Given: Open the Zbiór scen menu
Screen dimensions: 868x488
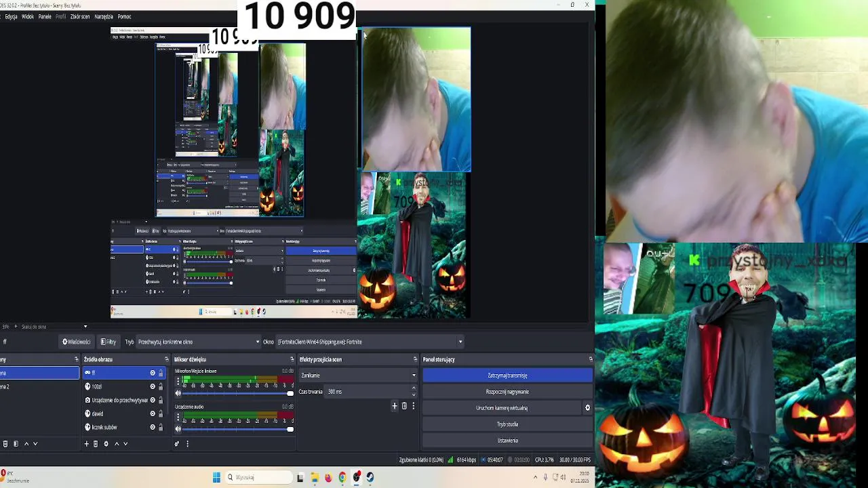Looking at the screenshot, I should pos(80,16).
